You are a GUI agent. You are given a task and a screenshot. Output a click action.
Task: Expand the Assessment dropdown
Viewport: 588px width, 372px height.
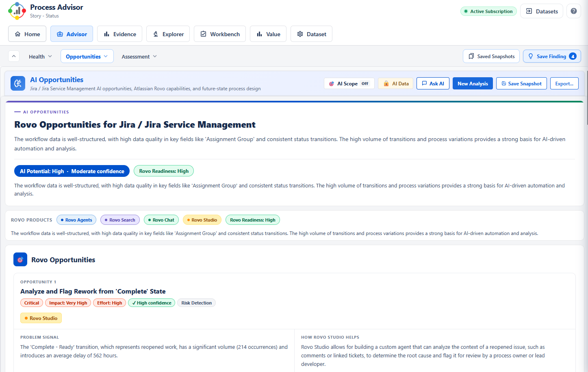[139, 57]
